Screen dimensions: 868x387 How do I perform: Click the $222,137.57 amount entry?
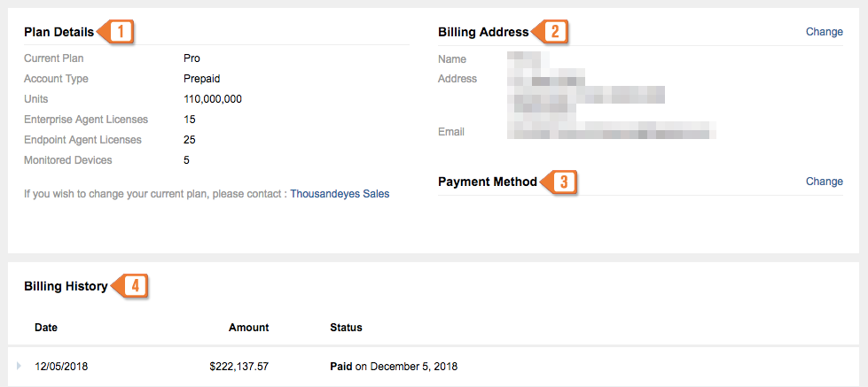click(x=239, y=366)
